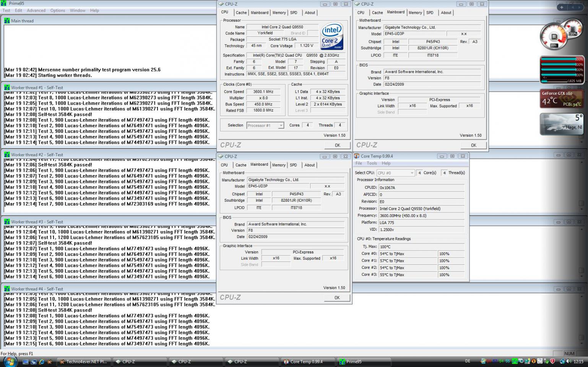The height and width of the screenshot is (367, 588).
Task: Open the Core Temp Tools menu
Action: pos(372,163)
